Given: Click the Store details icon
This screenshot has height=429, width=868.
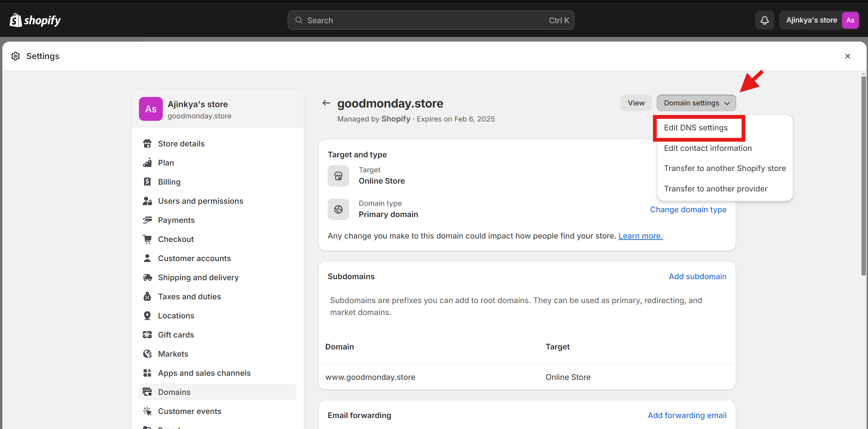Looking at the screenshot, I should (x=147, y=144).
